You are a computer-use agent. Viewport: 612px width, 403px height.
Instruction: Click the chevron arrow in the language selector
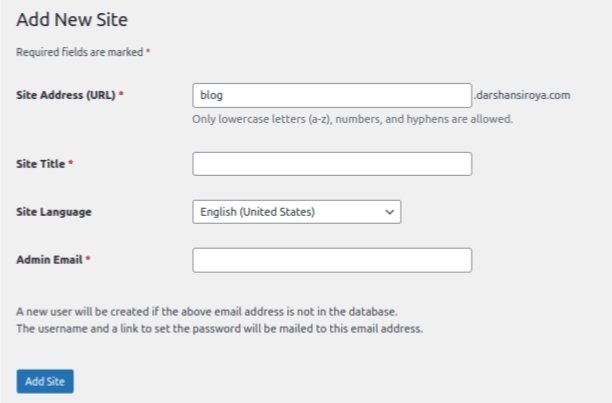pyautogui.click(x=389, y=212)
